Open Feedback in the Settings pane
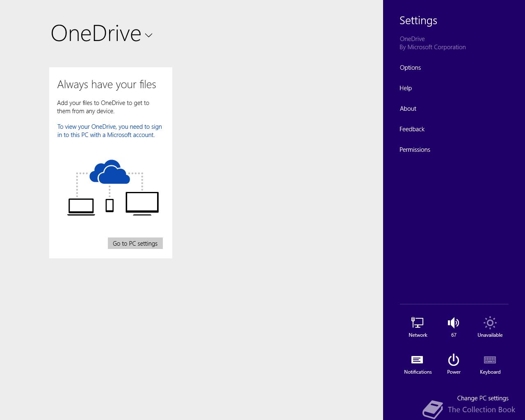 tap(412, 129)
